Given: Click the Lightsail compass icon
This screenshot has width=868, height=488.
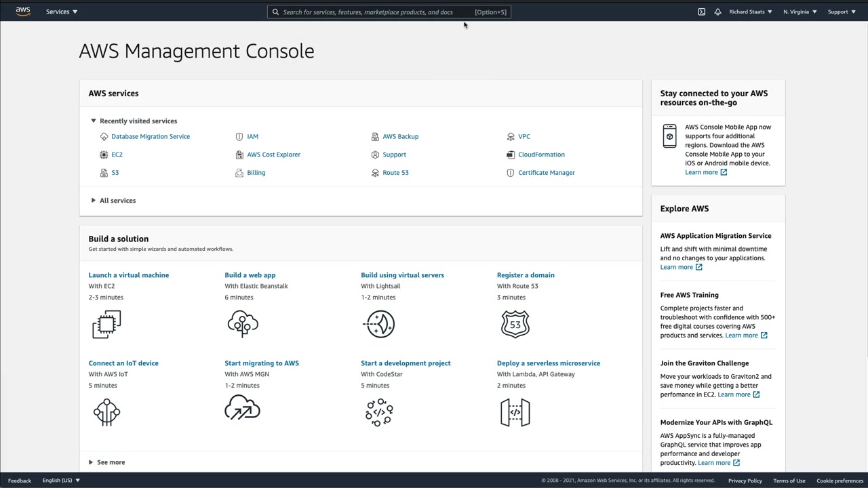Looking at the screenshot, I should (380, 324).
